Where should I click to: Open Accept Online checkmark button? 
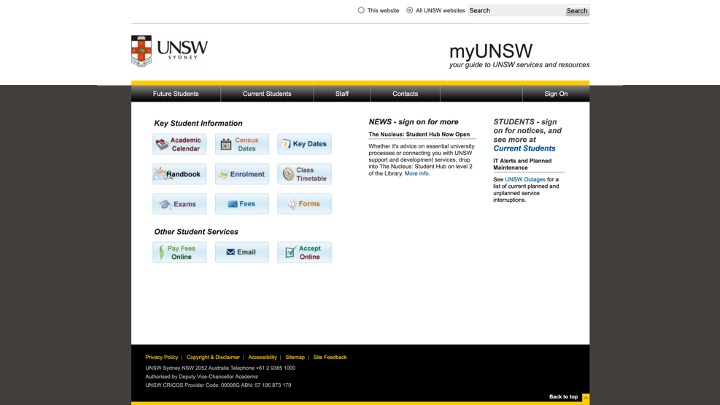304,252
